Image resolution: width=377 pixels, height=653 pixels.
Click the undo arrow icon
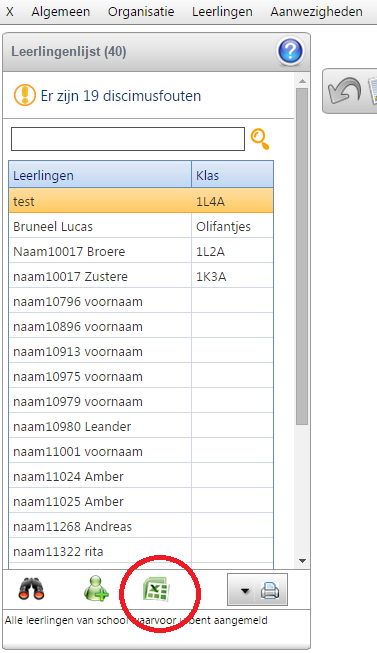pos(344,90)
